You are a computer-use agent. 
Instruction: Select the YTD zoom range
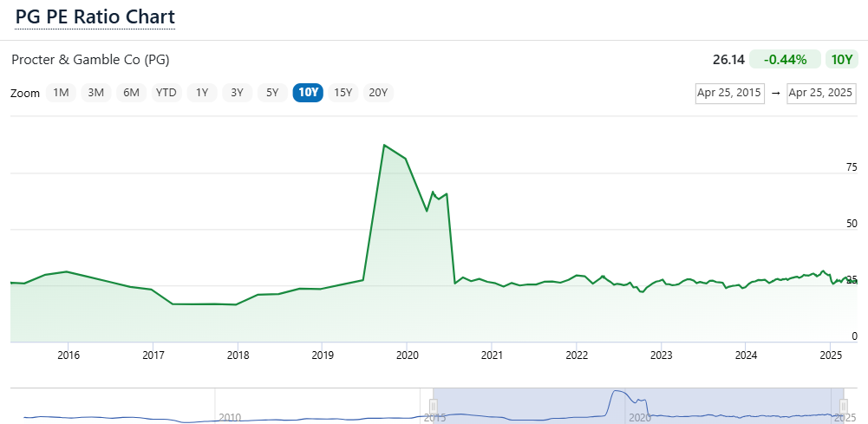tap(166, 93)
